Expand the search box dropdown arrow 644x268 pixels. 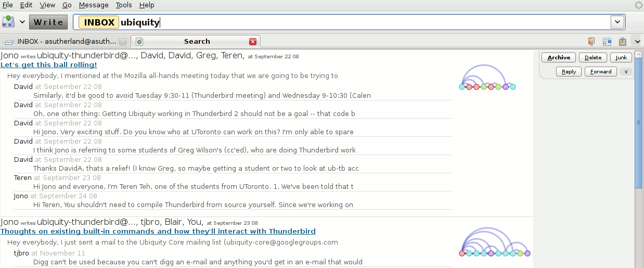617,22
